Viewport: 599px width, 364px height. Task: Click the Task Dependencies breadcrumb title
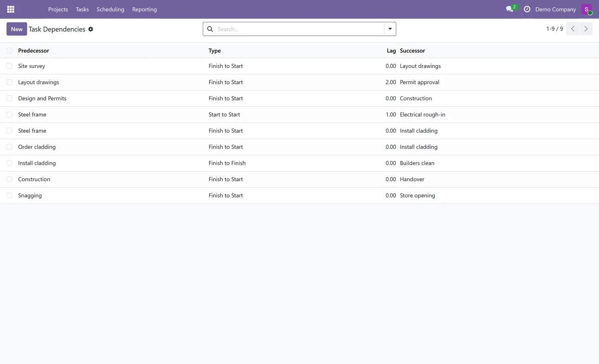[x=57, y=29]
